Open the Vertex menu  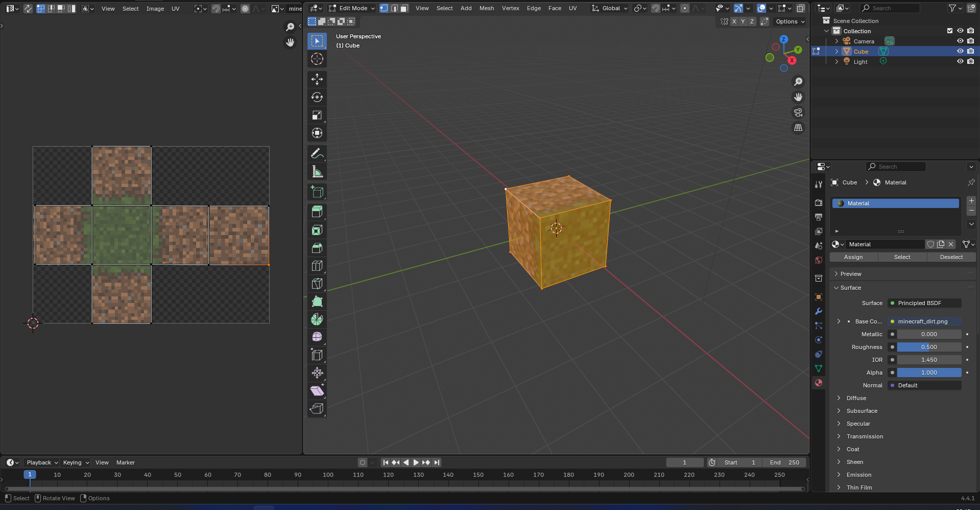[x=510, y=8]
